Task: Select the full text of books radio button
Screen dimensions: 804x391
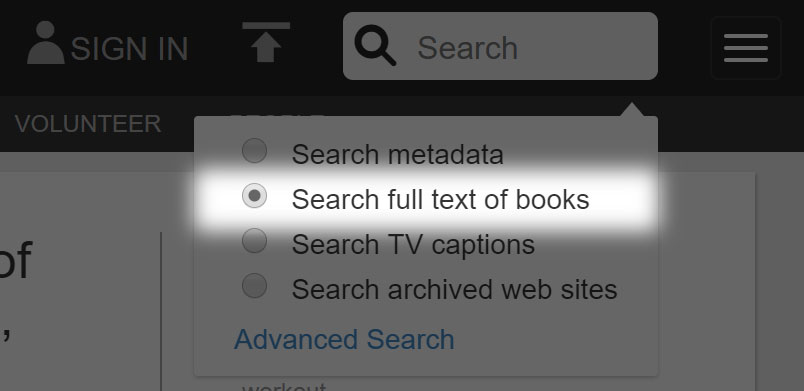Action: pos(254,196)
